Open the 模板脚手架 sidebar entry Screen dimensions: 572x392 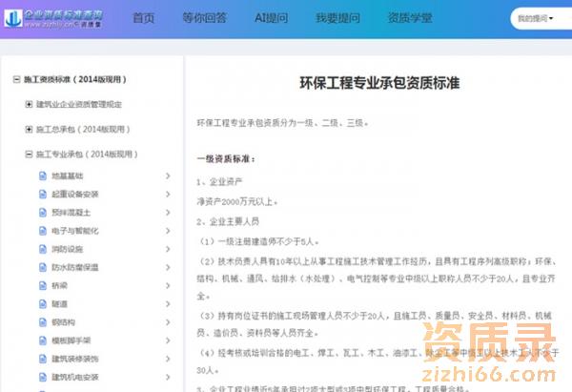pyautogui.click(x=70, y=340)
